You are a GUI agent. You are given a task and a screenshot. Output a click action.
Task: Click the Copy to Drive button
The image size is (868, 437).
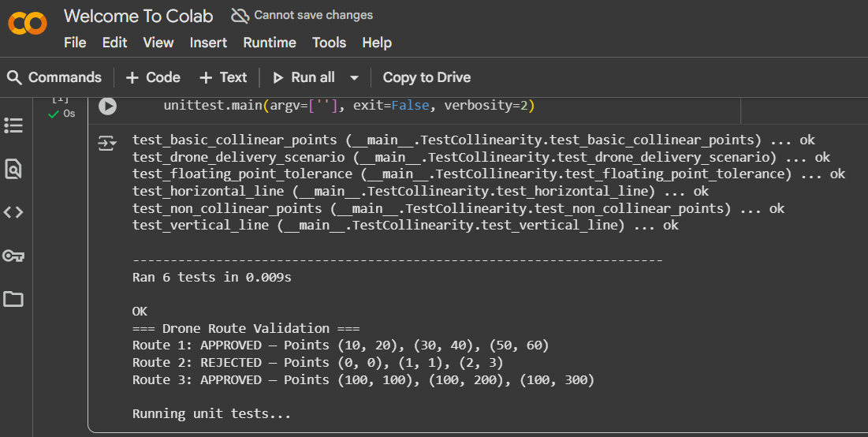(x=427, y=77)
